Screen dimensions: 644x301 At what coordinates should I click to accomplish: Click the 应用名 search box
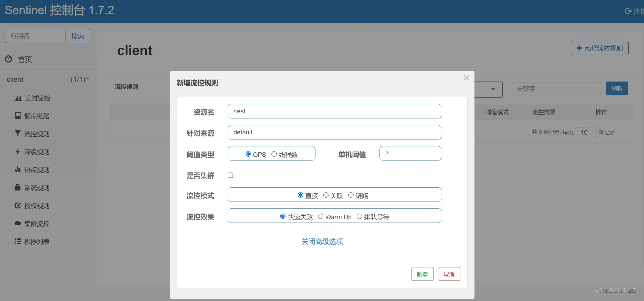35,36
